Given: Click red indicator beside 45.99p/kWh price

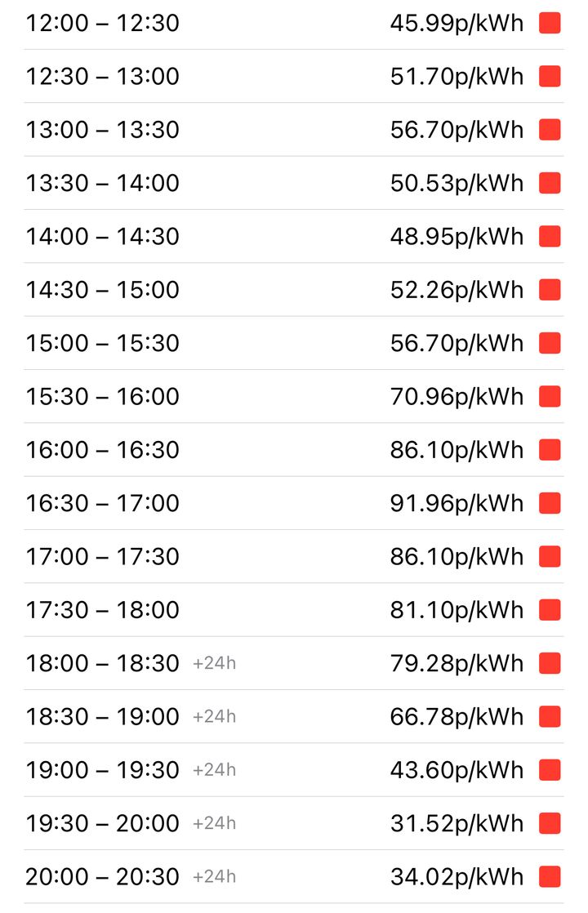Looking at the screenshot, I should [x=550, y=24].
